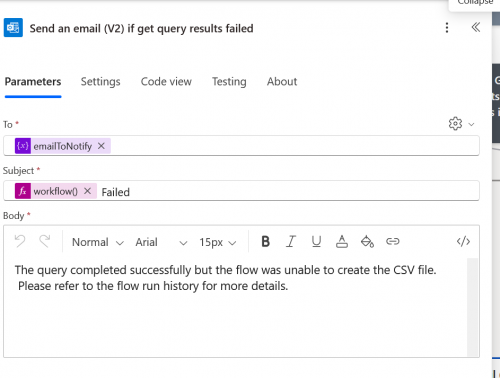Open the gear settings dropdown for To field

click(x=461, y=124)
